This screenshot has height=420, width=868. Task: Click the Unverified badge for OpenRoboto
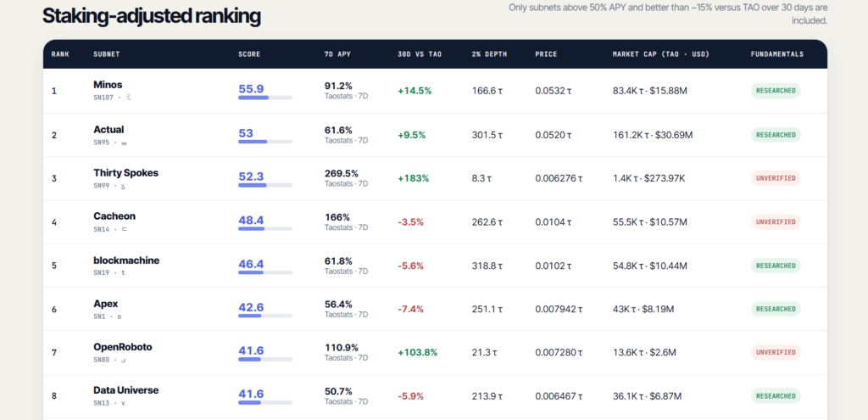click(x=776, y=352)
